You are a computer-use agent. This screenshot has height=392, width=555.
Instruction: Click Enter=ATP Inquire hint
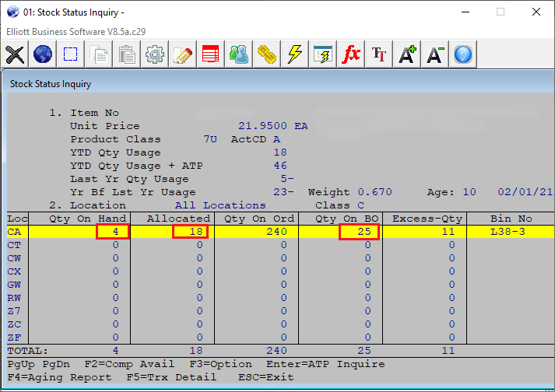[x=325, y=364]
